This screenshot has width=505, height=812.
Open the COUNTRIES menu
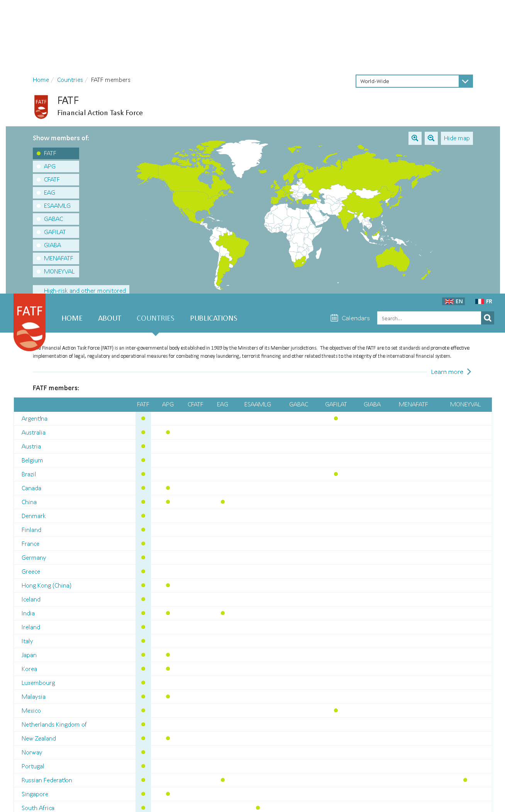156,318
